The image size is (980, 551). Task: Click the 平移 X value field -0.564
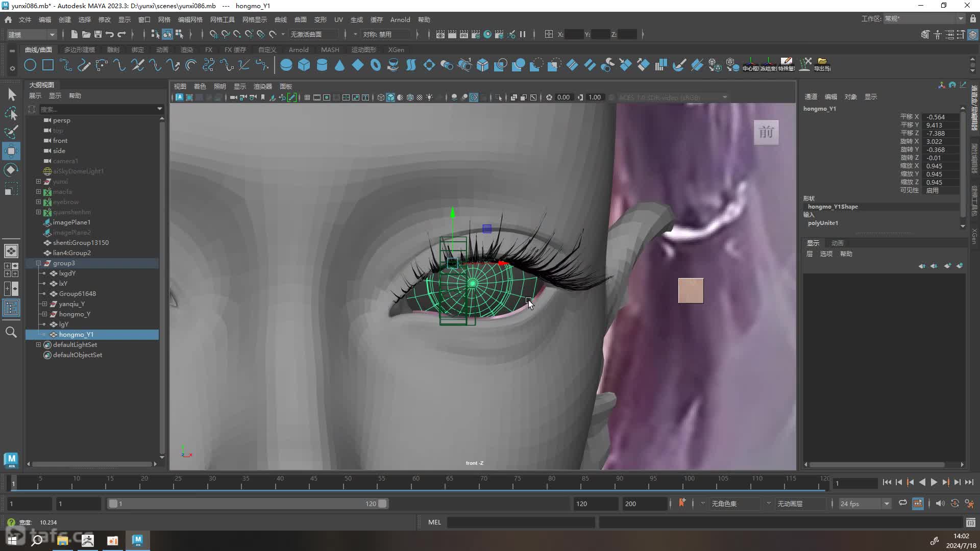click(942, 117)
